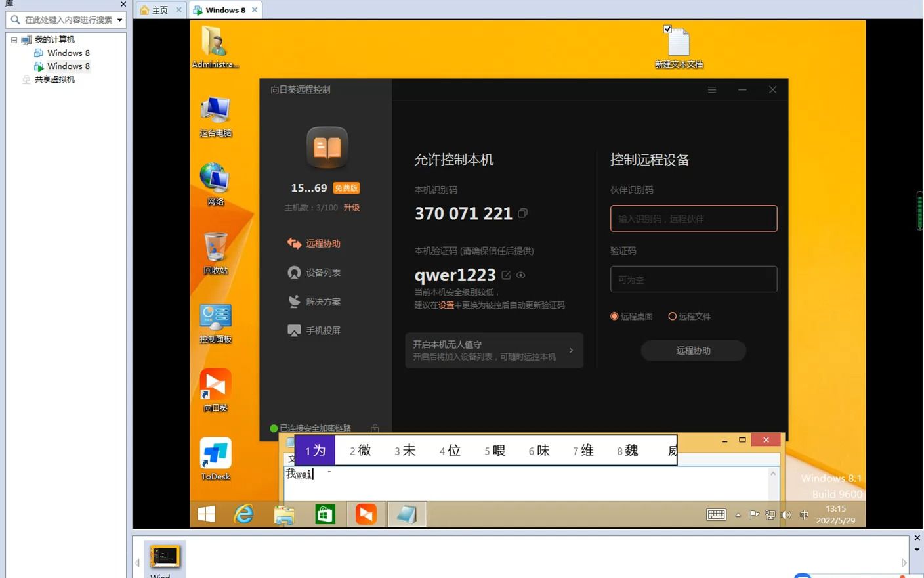This screenshot has height=578, width=924.
Task: Collapse 我的计算机 tree node
Action: (x=14, y=40)
